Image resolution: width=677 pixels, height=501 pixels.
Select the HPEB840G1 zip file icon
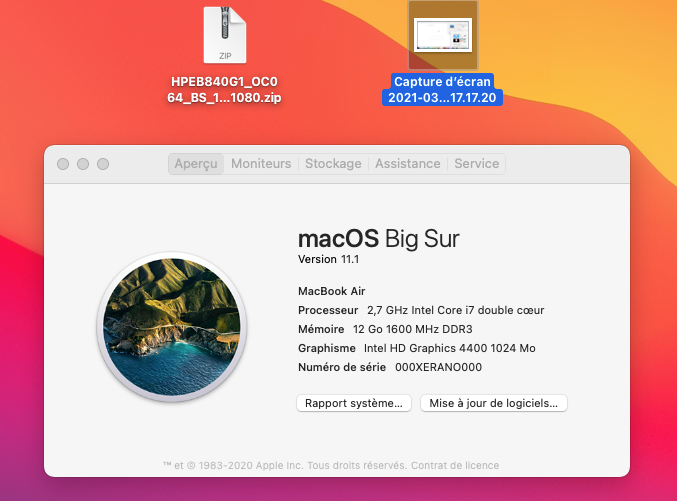[225, 35]
